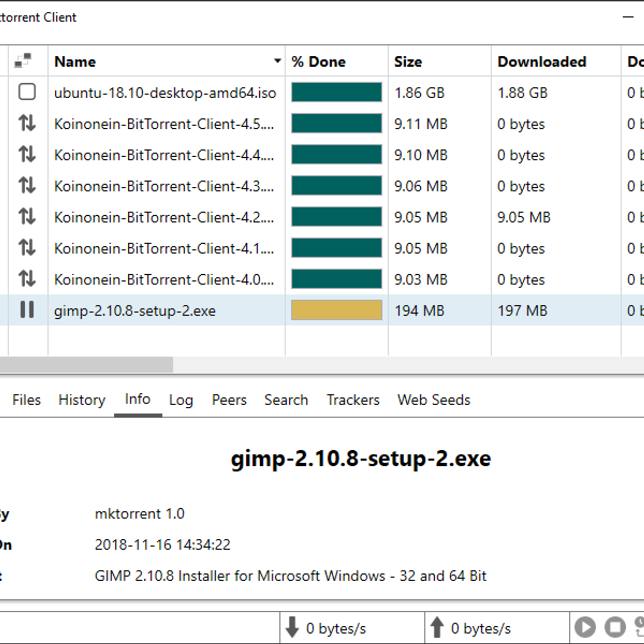
Task: Open the Peers tab
Action: tap(229, 400)
